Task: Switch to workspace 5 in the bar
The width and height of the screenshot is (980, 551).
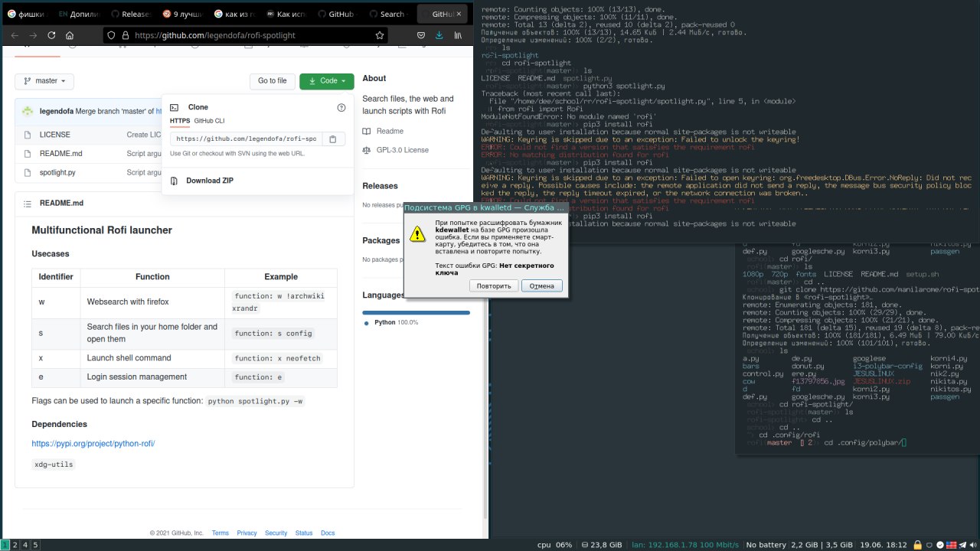Action: [x=35, y=545]
